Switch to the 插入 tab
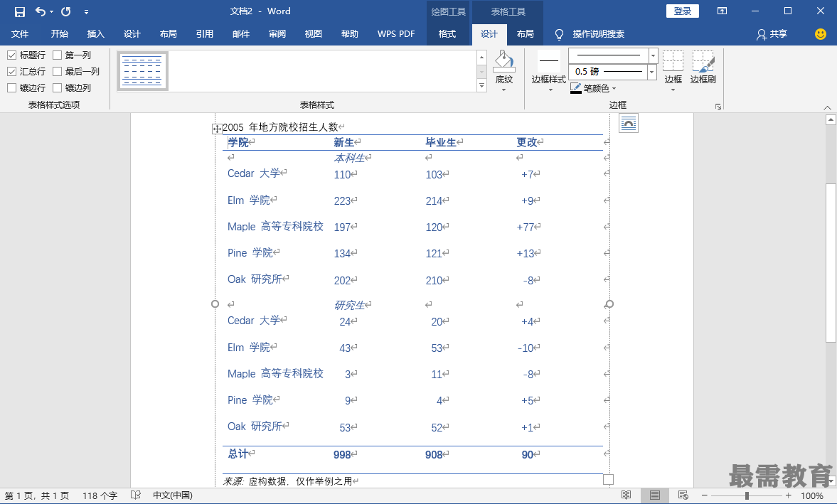The image size is (837, 504). [x=95, y=34]
